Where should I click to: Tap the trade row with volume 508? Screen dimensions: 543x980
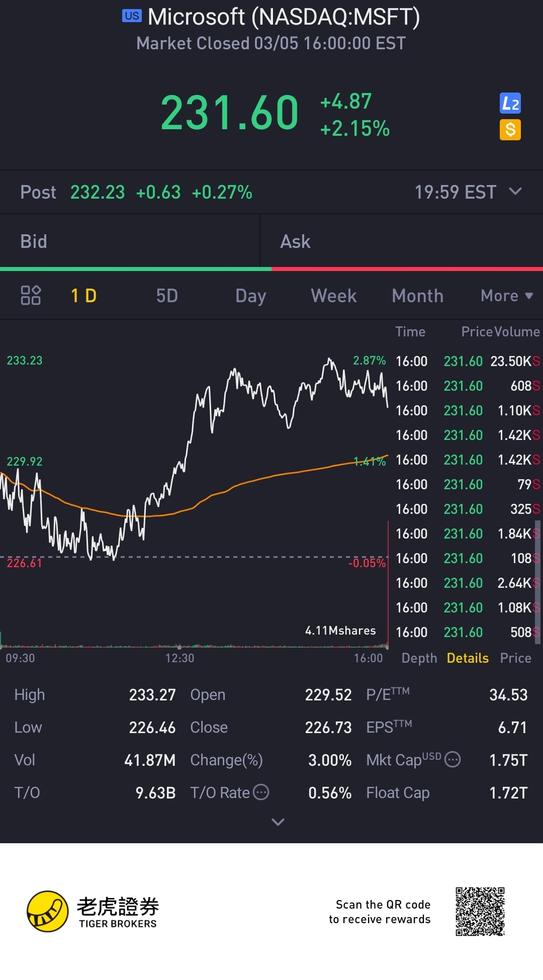(468, 632)
